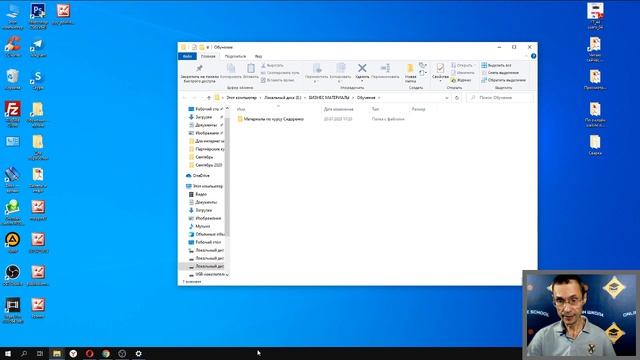The image size is (640, 360).
Task: Click the History (Журнал) ribbon item
Action: (x=461, y=80)
